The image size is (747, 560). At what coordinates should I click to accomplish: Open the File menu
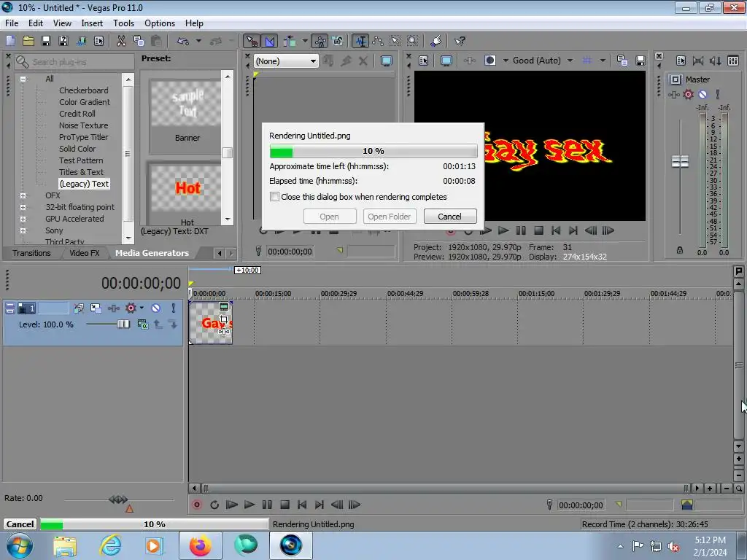12,23
